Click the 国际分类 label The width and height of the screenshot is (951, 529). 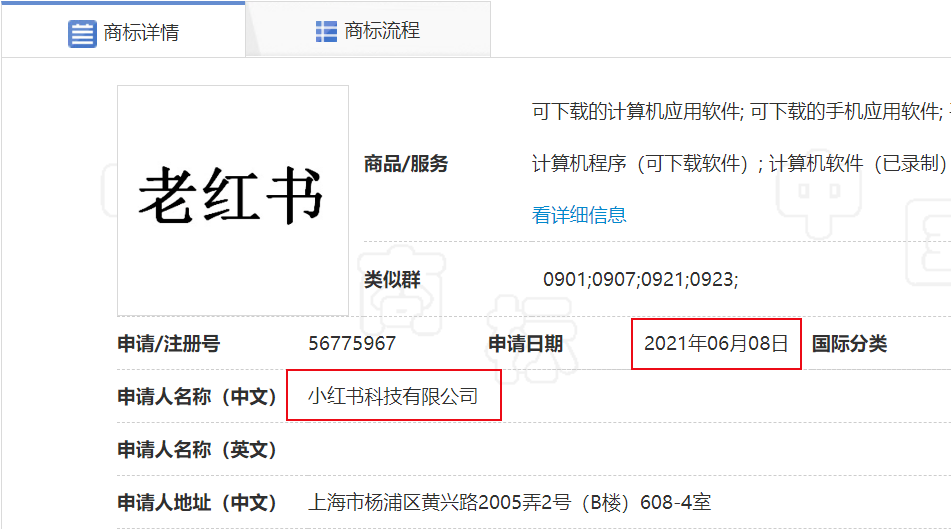click(849, 343)
